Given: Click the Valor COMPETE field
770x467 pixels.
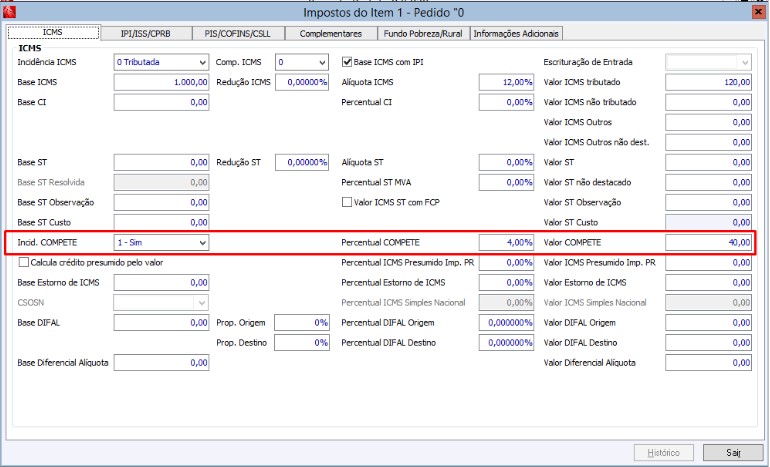Looking at the screenshot, I should (708, 243).
